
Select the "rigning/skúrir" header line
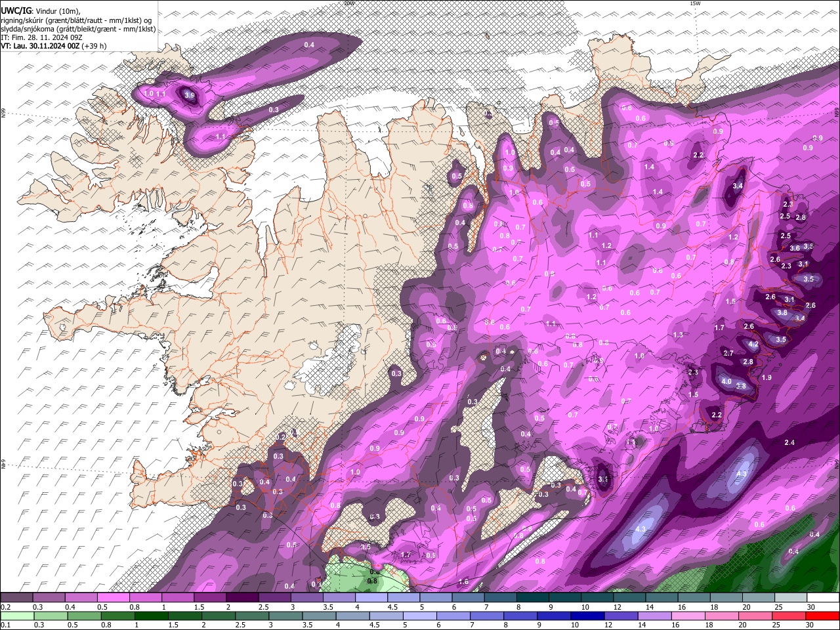pos(76,20)
